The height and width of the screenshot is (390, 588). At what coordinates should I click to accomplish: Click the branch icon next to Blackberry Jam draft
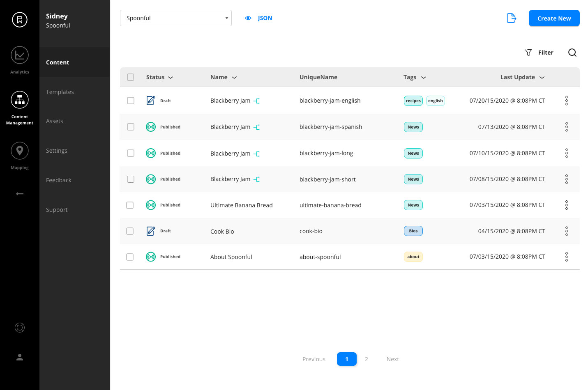tap(256, 100)
